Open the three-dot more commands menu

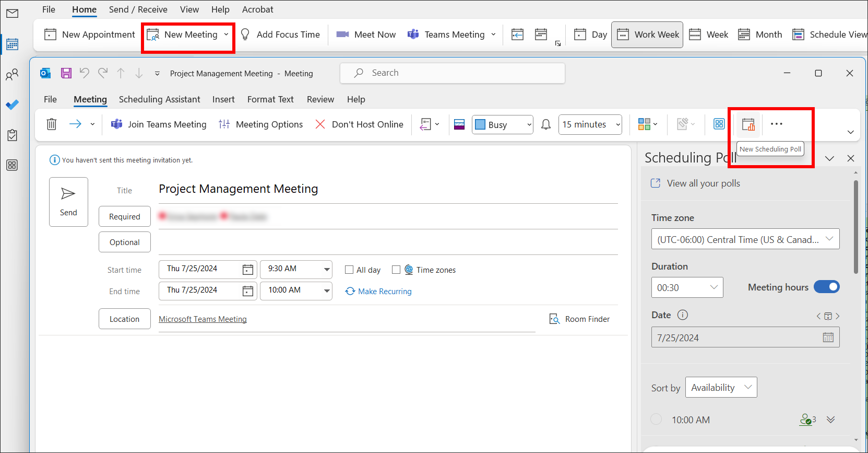777,124
